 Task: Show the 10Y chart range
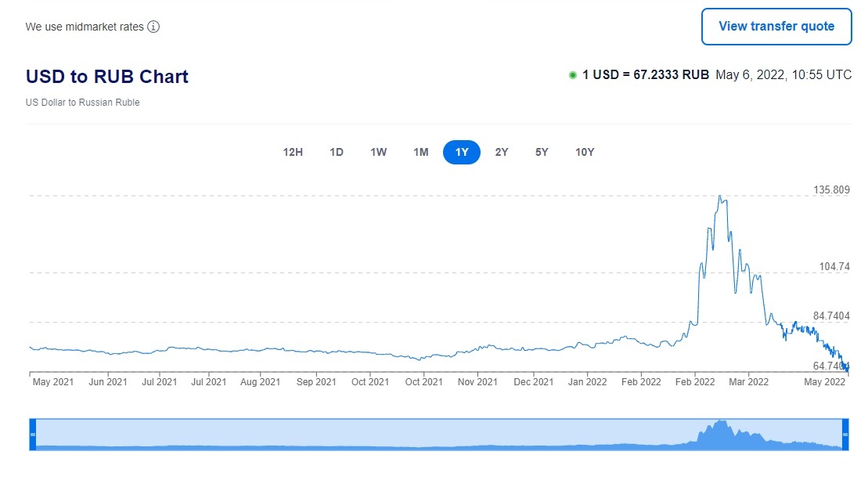tap(585, 152)
